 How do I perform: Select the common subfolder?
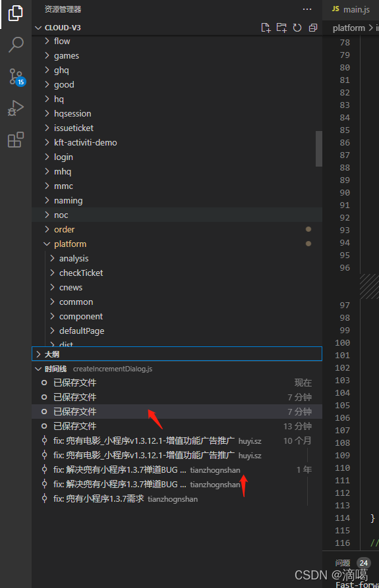tap(177, 302)
